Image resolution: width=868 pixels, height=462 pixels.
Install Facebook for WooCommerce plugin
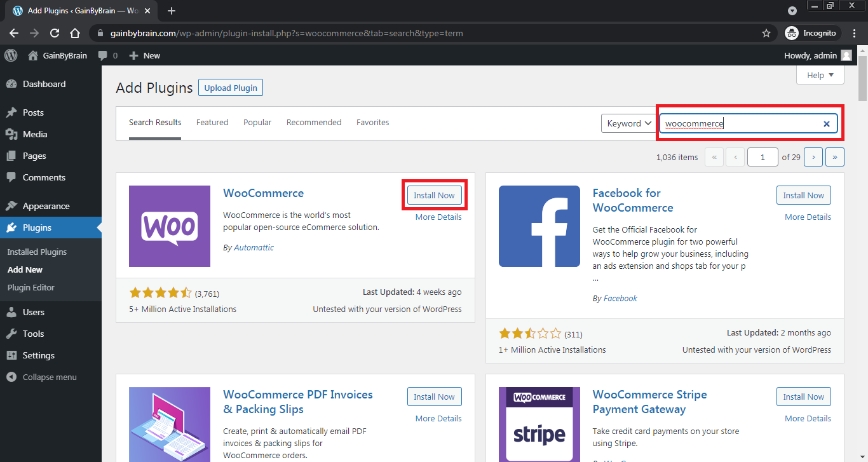click(803, 195)
